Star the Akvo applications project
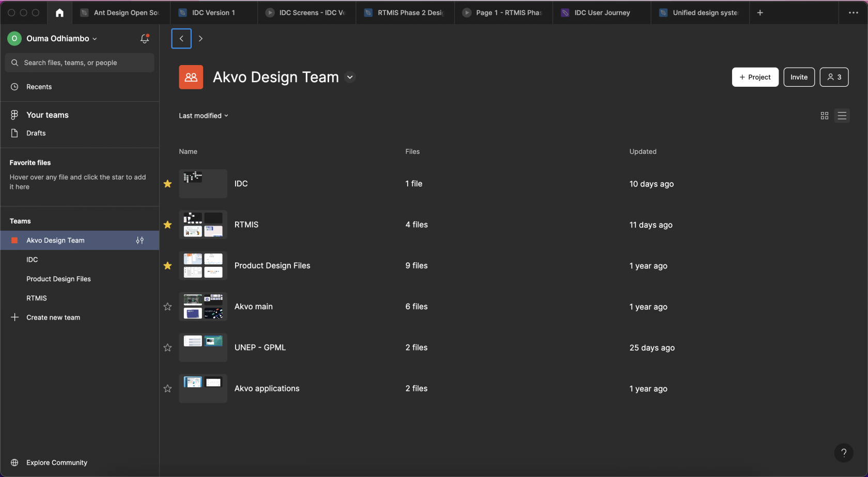Viewport: 868px width, 477px height. 167,388
